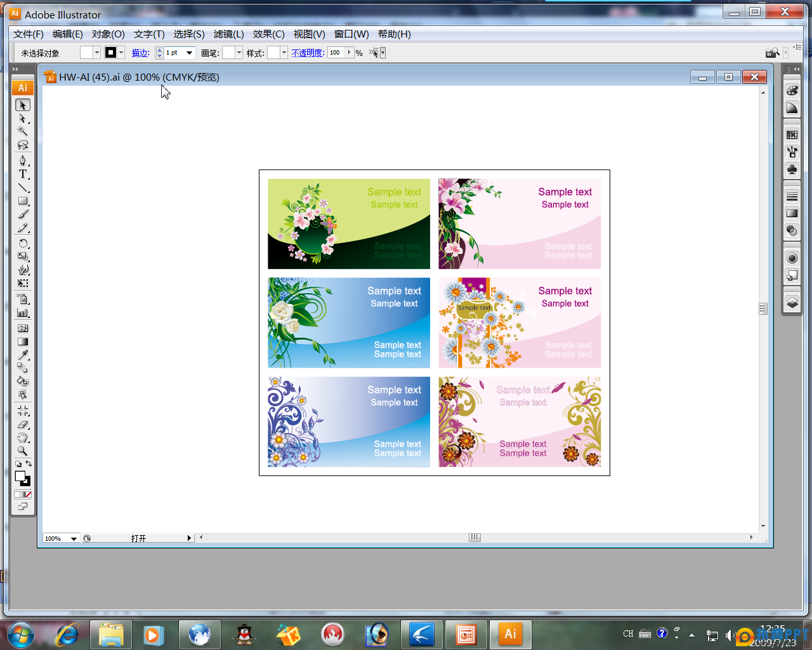Expand the collapsed right panel dock
The width and height of the screenshot is (812, 650).
[797, 69]
